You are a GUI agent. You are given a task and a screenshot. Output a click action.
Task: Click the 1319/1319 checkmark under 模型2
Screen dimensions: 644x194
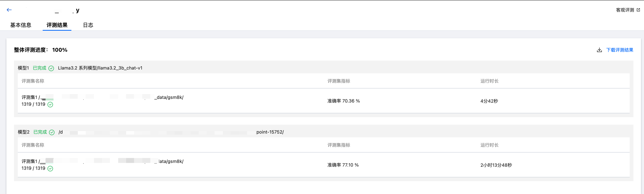click(50, 168)
